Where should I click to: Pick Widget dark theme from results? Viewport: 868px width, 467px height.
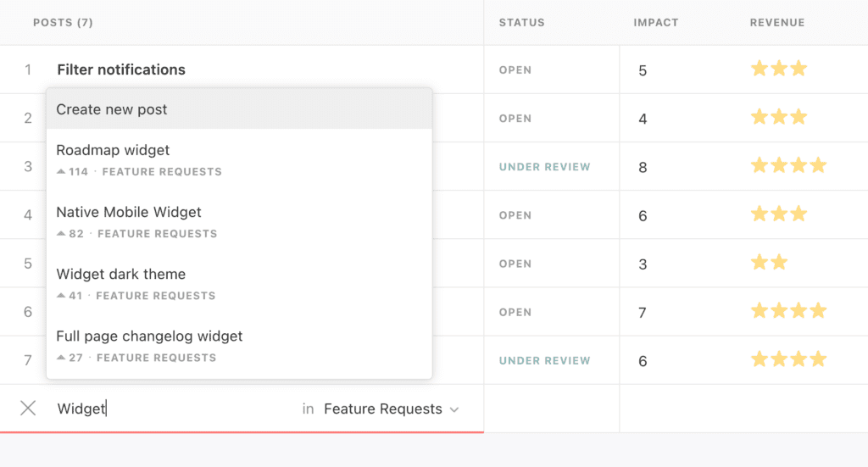point(120,275)
